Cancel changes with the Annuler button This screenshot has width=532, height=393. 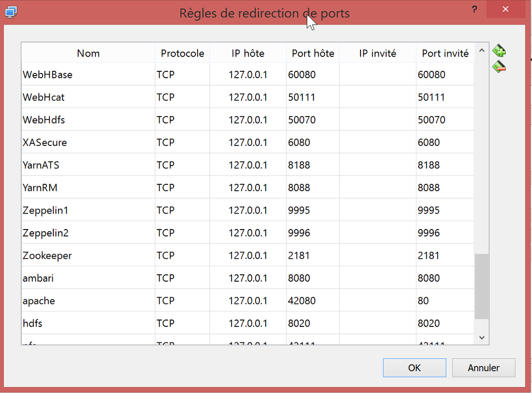(483, 367)
